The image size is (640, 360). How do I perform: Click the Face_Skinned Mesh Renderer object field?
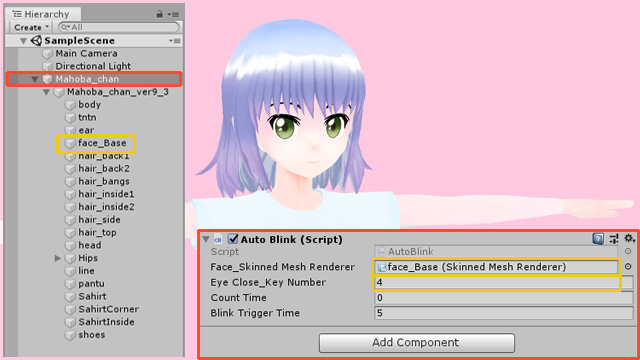pos(496,267)
